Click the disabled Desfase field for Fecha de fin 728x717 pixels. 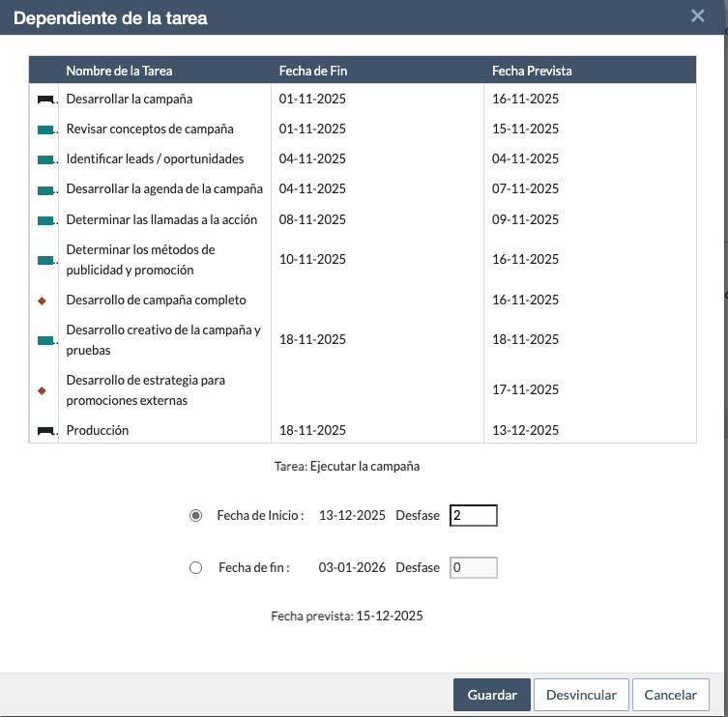pyautogui.click(x=473, y=568)
